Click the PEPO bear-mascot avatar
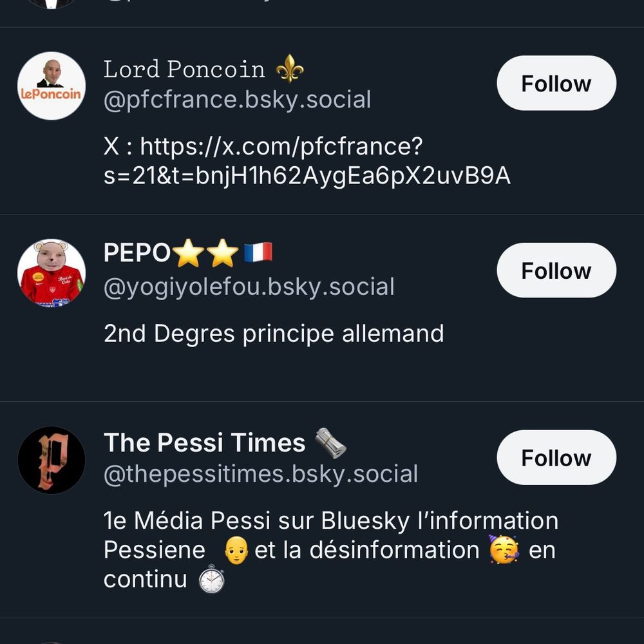Screen dimensions: 644x644 pos(51,272)
